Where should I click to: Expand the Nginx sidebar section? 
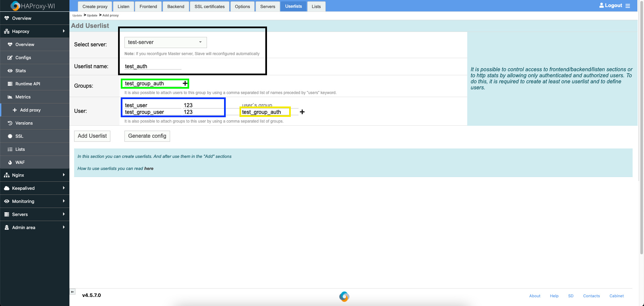18,175
